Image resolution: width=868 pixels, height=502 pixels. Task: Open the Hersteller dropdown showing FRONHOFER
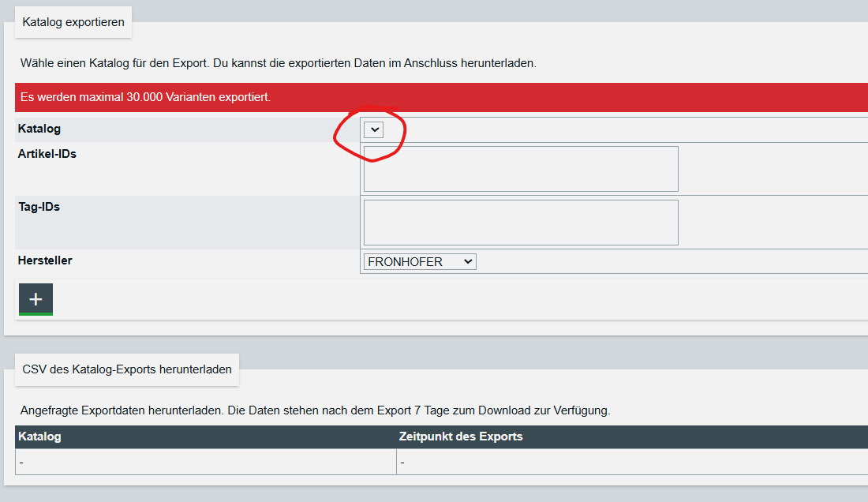420,262
